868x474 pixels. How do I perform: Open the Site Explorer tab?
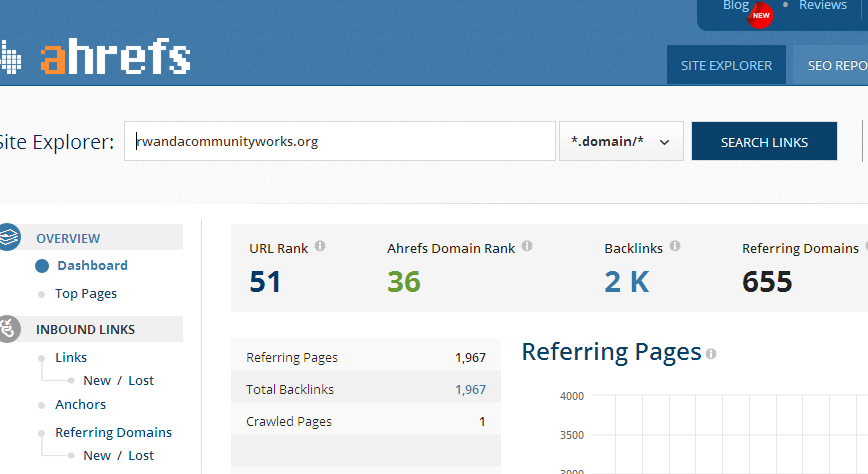726,65
